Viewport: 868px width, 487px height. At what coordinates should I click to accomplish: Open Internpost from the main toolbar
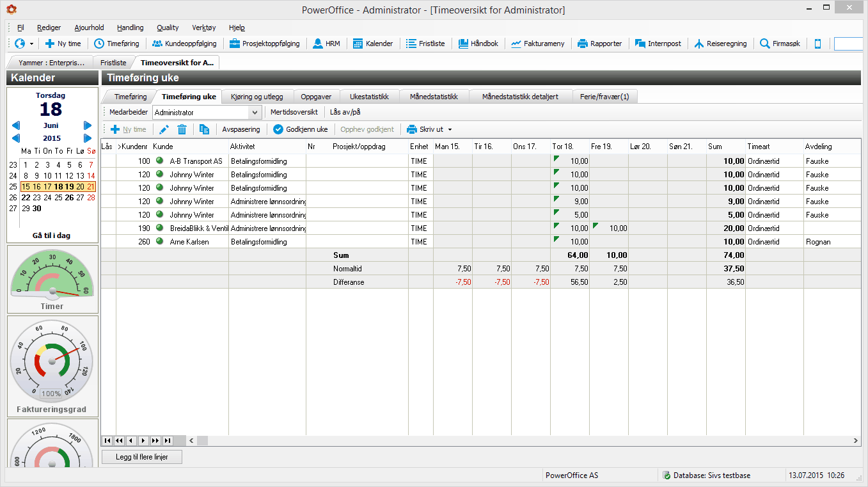pos(658,44)
